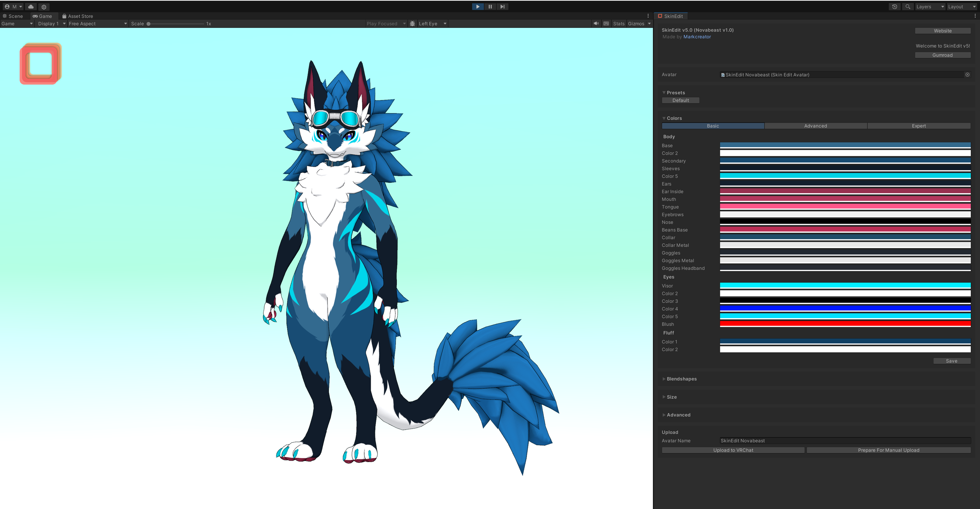Open the cloud services icon

coord(31,7)
